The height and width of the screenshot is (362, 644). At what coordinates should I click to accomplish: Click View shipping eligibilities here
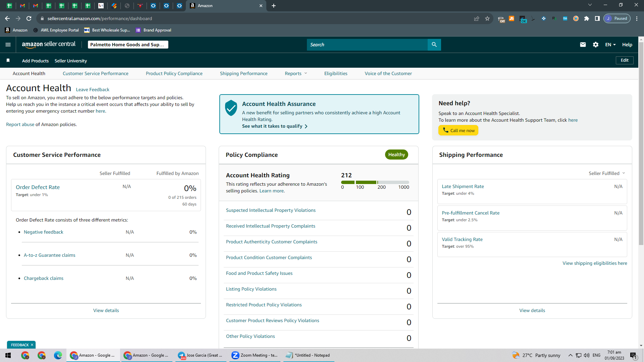595,263
